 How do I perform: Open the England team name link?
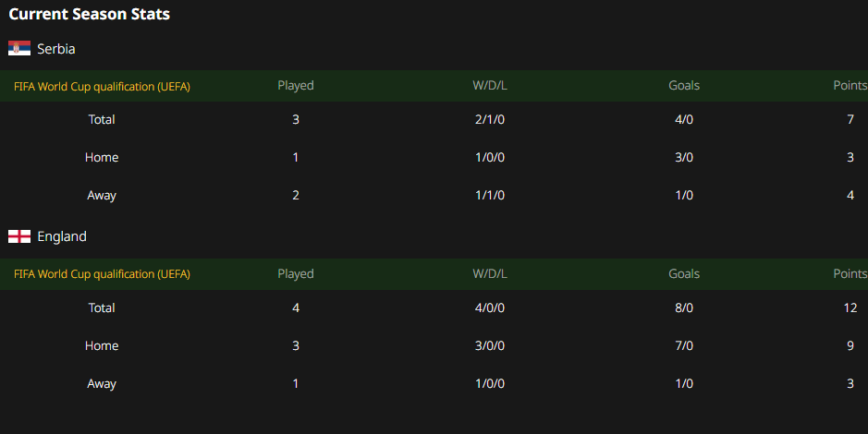[x=61, y=236]
